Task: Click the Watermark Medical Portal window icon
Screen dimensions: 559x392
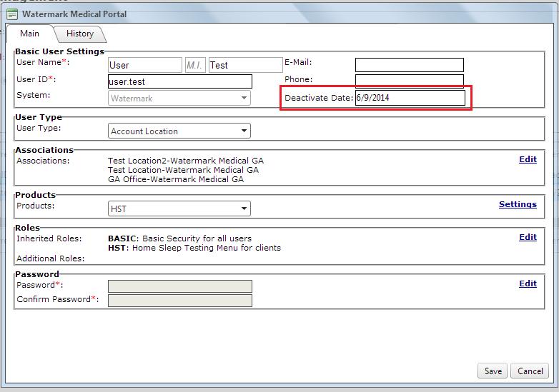Action: tap(11, 14)
